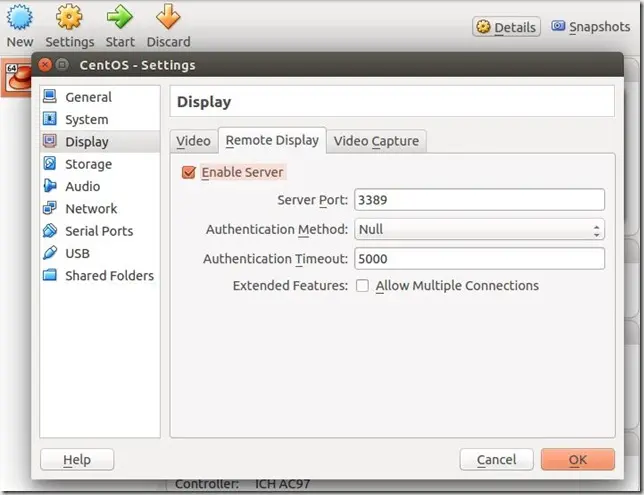Select the Display category icon
The width and height of the screenshot is (644, 495).
point(50,141)
